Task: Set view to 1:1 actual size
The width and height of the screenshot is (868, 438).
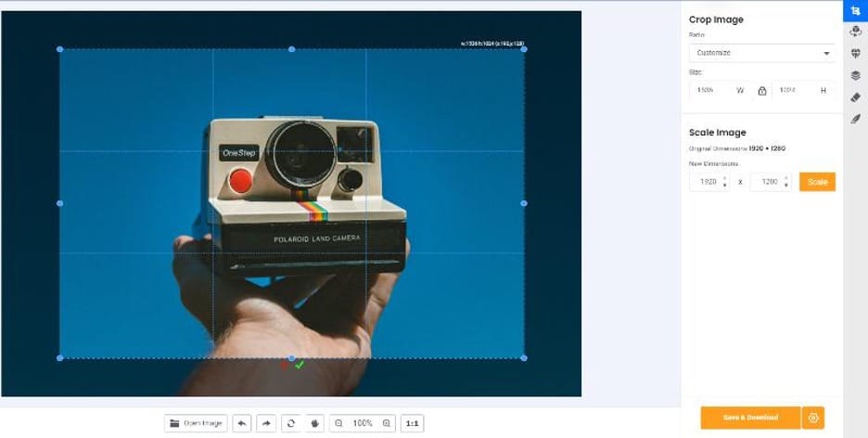Action: click(413, 423)
